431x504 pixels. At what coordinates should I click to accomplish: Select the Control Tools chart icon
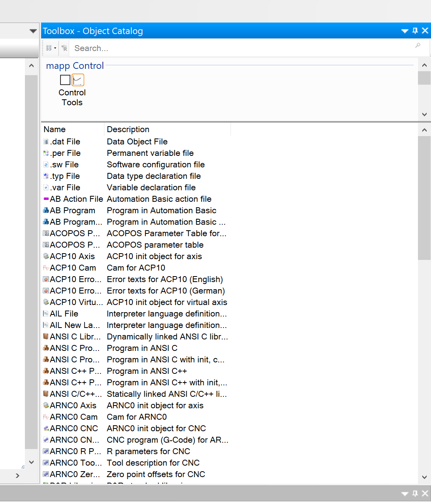78,80
